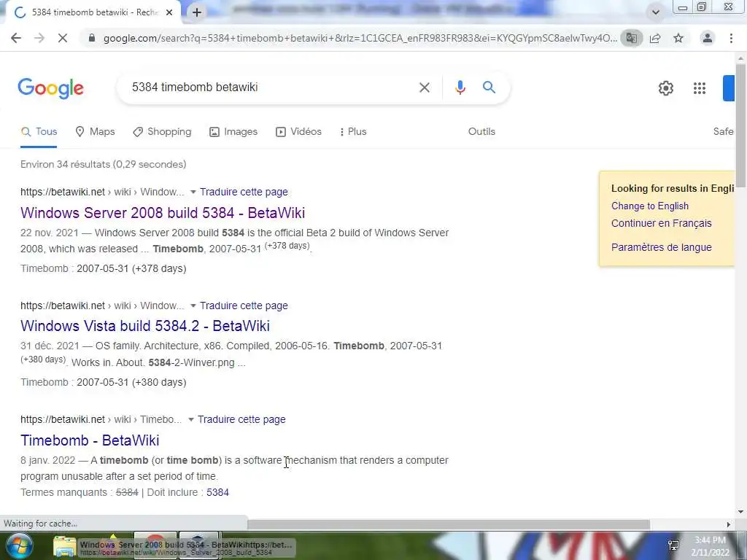Open the Chrome profile icon
This screenshot has height=560, width=747.
[708, 38]
